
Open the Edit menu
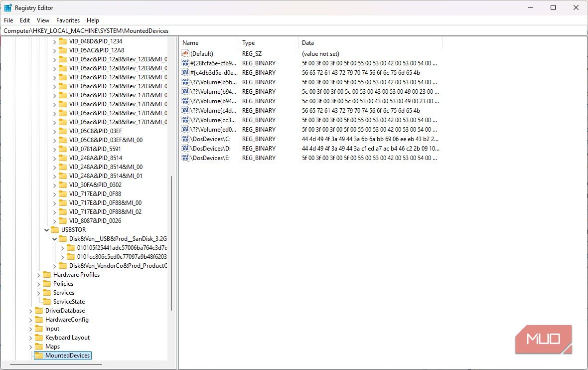25,20
